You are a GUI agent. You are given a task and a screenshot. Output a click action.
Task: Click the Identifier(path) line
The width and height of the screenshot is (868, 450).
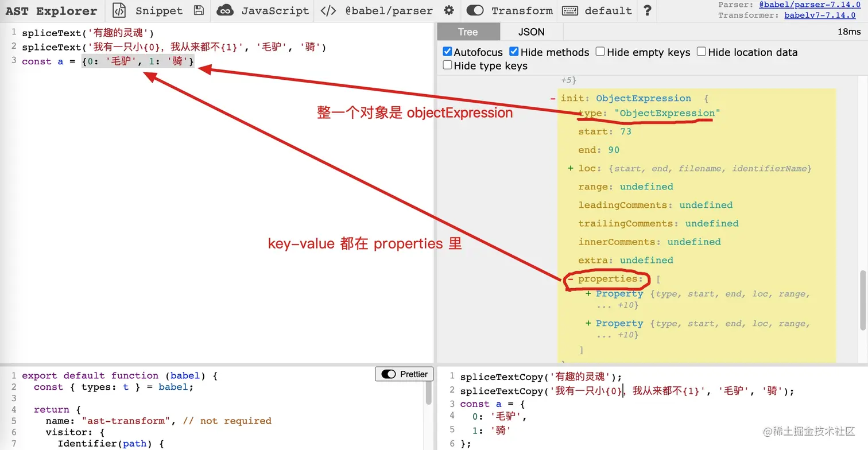pyautogui.click(x=111, y=444)
